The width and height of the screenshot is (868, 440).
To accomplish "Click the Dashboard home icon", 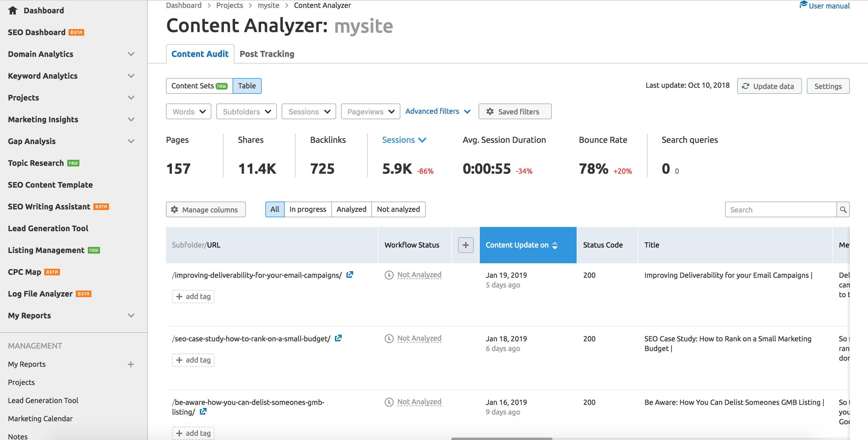I will [12, 10].
